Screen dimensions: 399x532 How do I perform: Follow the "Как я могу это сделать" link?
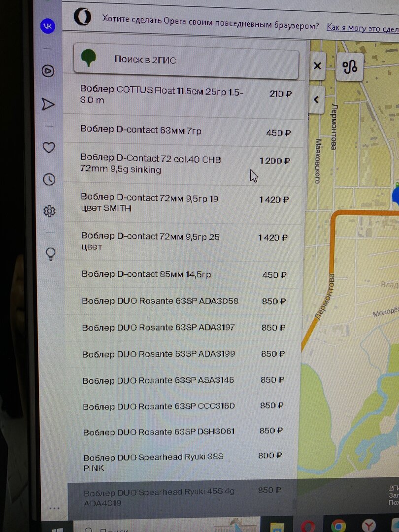click(363, 28)
